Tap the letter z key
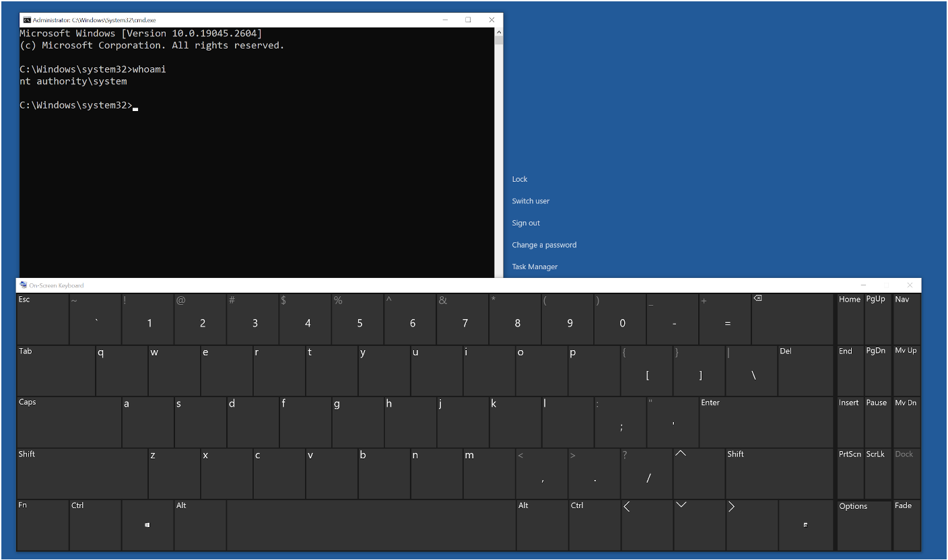 174,473
